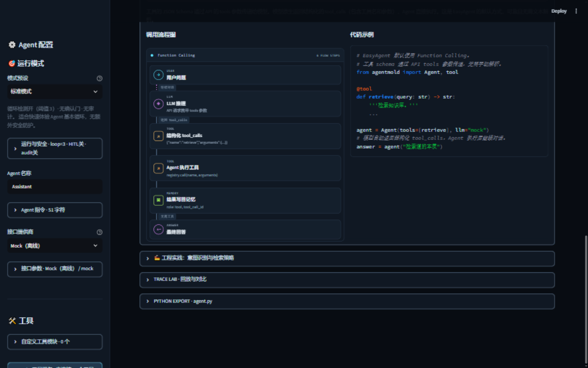
Task: Expand the PYTHON EXPORT · agent.py panel
Action: tap(347, 301)
